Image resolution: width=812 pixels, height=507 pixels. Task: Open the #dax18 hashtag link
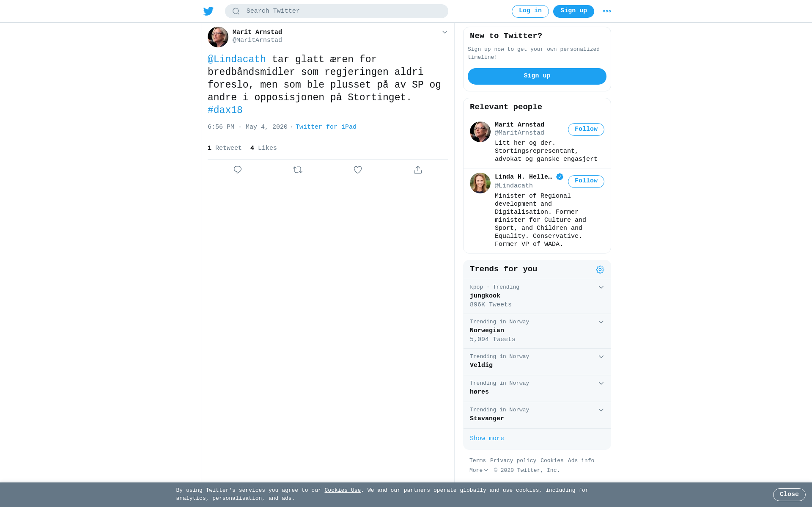click(225, 110)
